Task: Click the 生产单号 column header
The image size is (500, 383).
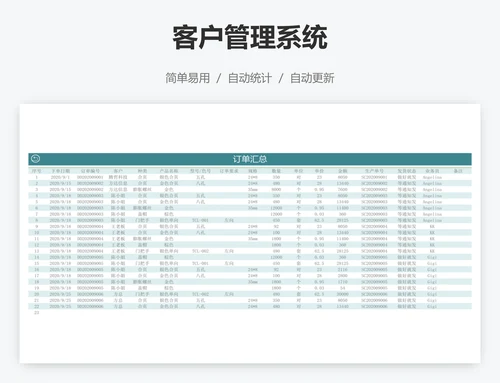Action: point(374,171)
